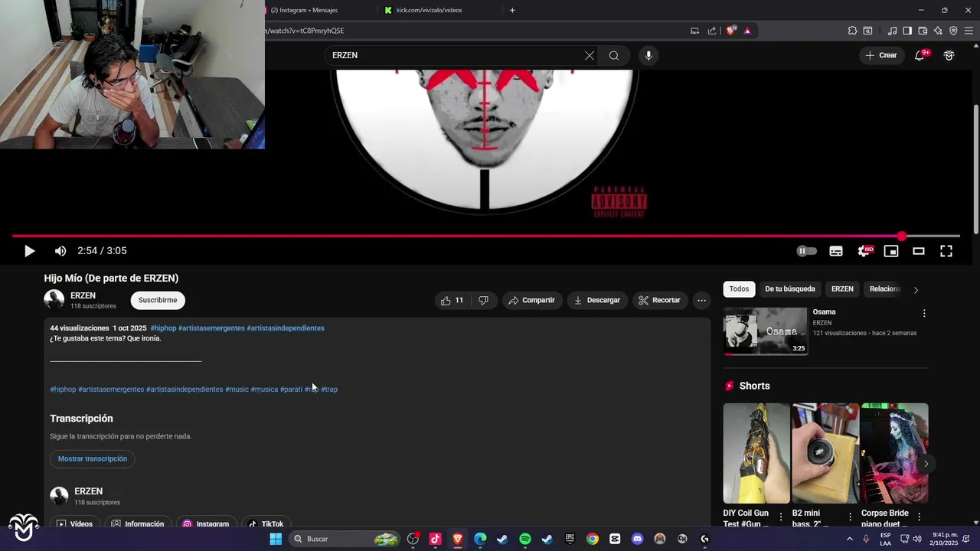Screen dimensions: 980x551
Task: Open options for the Corpse Bride short
Action: tap(919, 517)
